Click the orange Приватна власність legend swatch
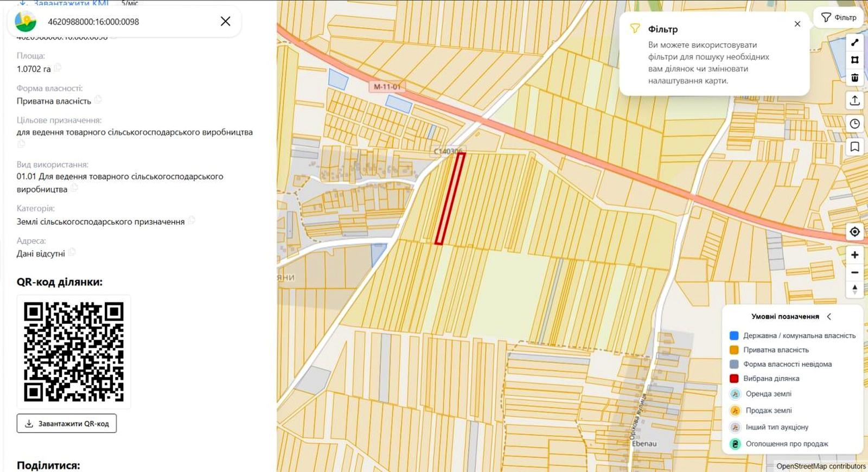Screen dimensions: 868x472 [x=734, y=350]
